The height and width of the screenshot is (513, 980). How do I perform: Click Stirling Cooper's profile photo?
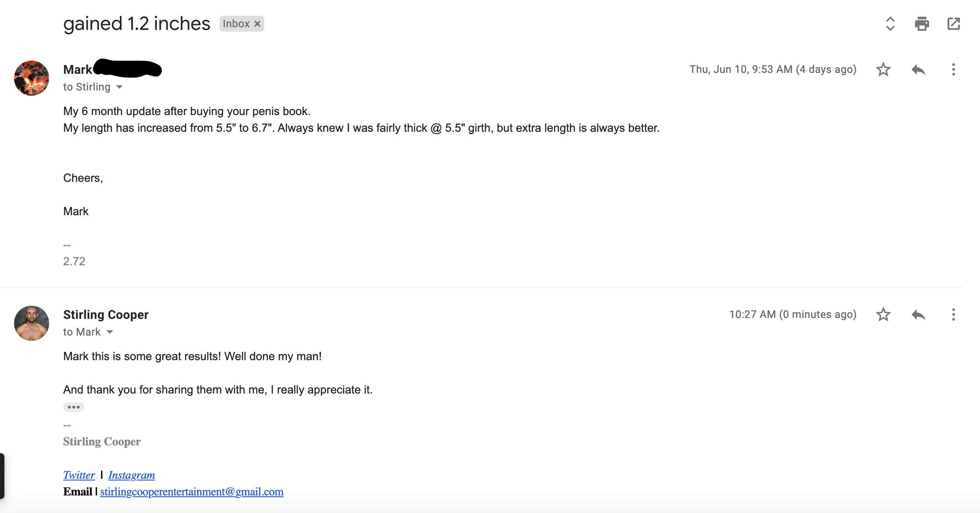tap(32, 323)
